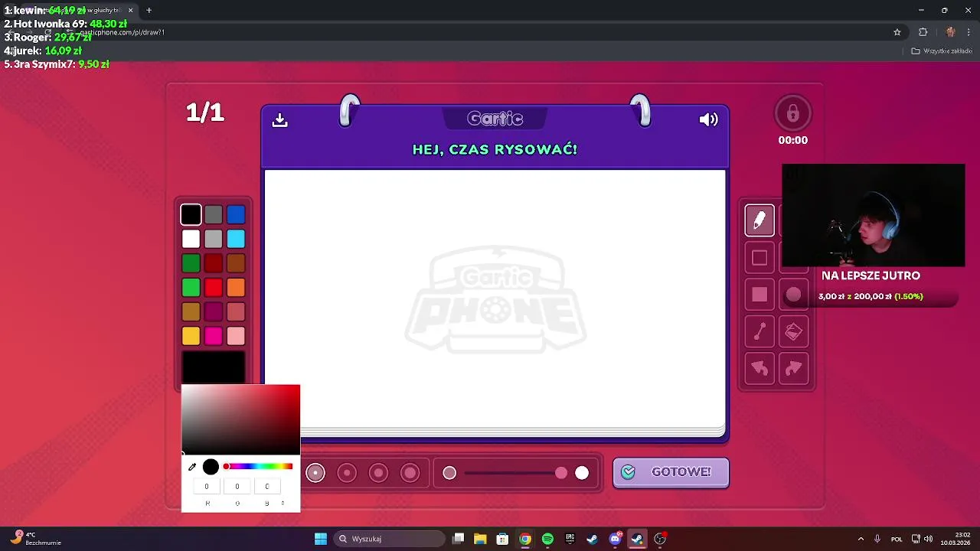Open Microsoft Store from the taskbar
Screen dimensions: 980x551
coord(502,539)
